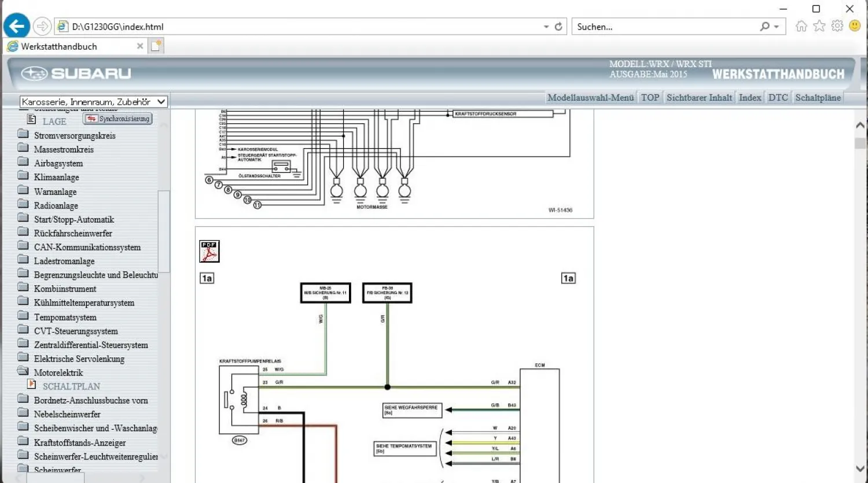Open the Karosserie, Innenraum, Zubehör dropdown
Viewport: 868px width, 483px height.
[x=93, y=102]
